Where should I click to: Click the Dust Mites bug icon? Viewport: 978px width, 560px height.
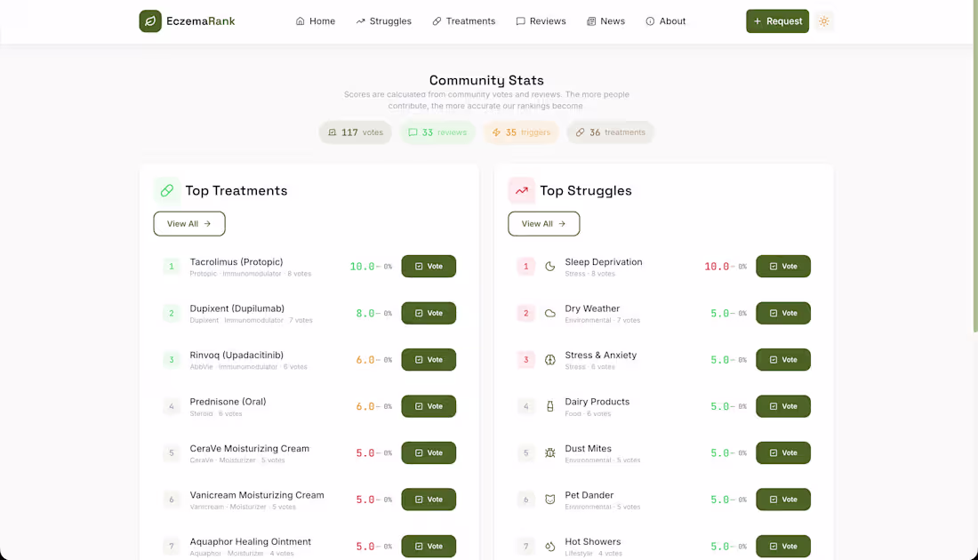[x=550, y=452]
